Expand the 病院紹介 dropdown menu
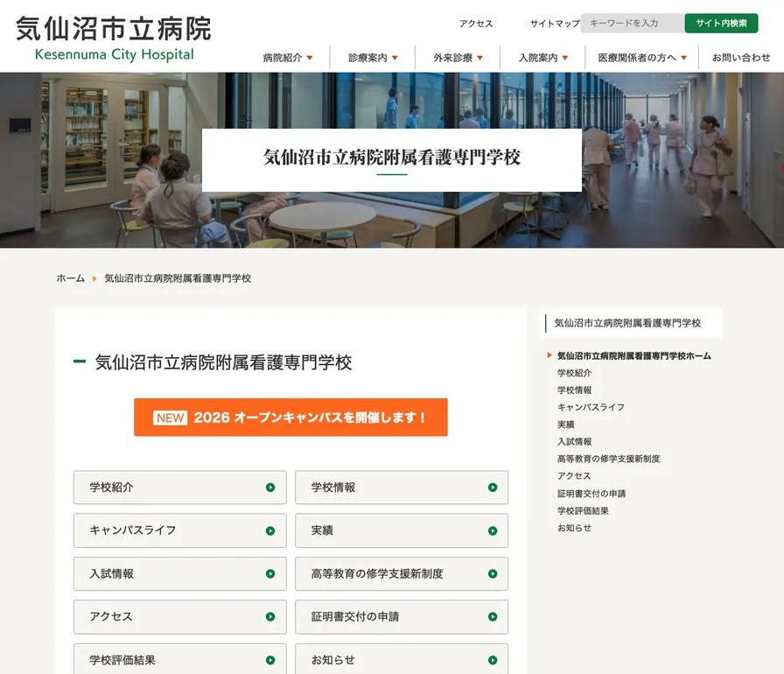 pyautogui.click(x=288, y=58)
